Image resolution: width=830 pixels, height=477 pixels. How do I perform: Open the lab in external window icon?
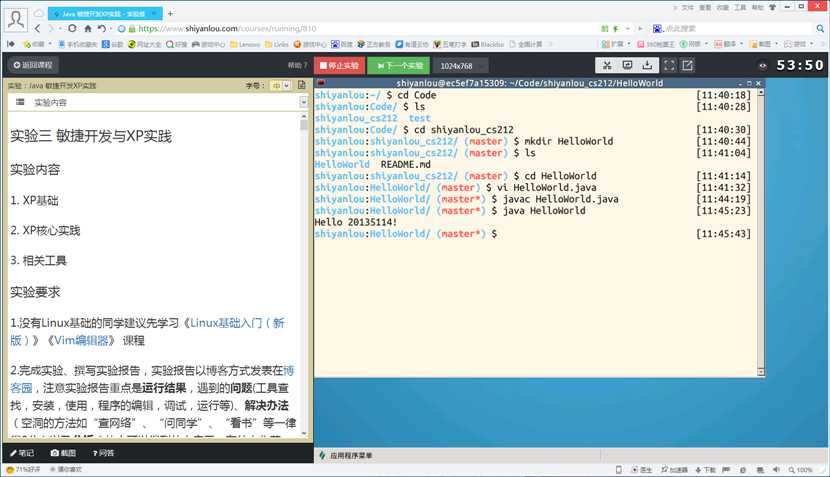click(x=687, y=65)
